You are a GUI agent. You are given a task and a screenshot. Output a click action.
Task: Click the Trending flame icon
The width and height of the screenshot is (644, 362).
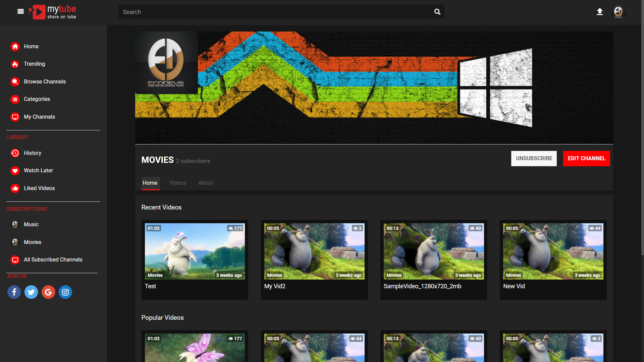click(15, 64)
